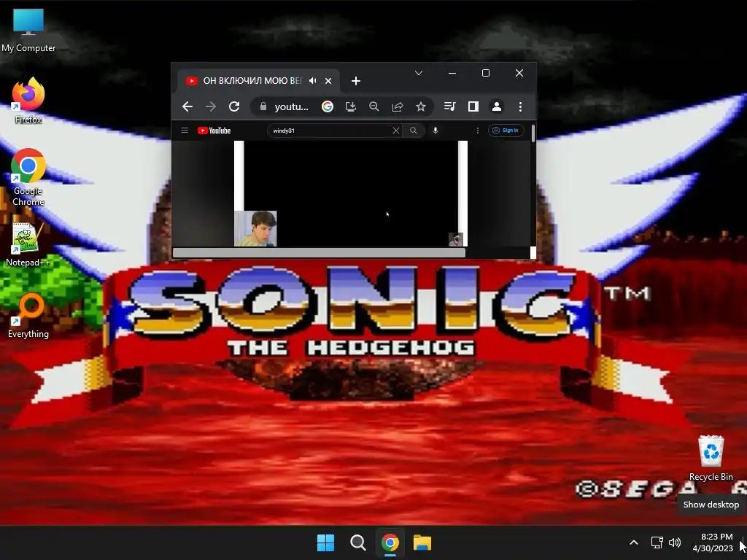Open the volume tray icon
747x560 pixels.
pyautogui.click(x=675, y=542)
